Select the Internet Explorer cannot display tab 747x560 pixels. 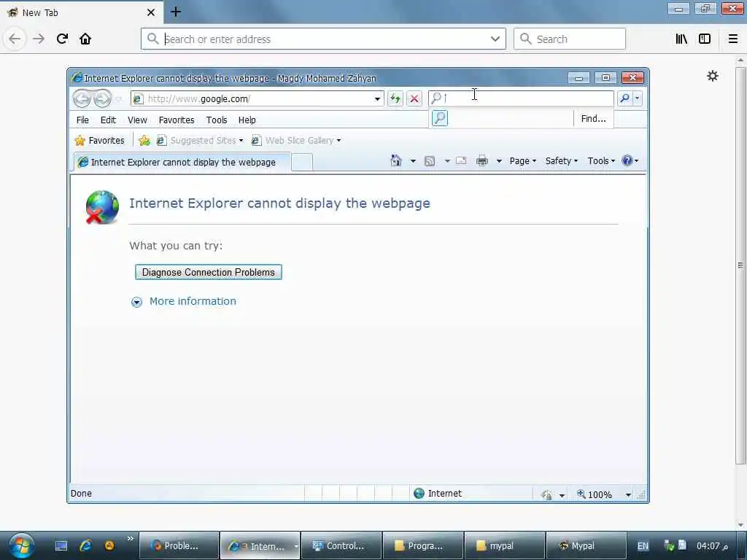182,162
